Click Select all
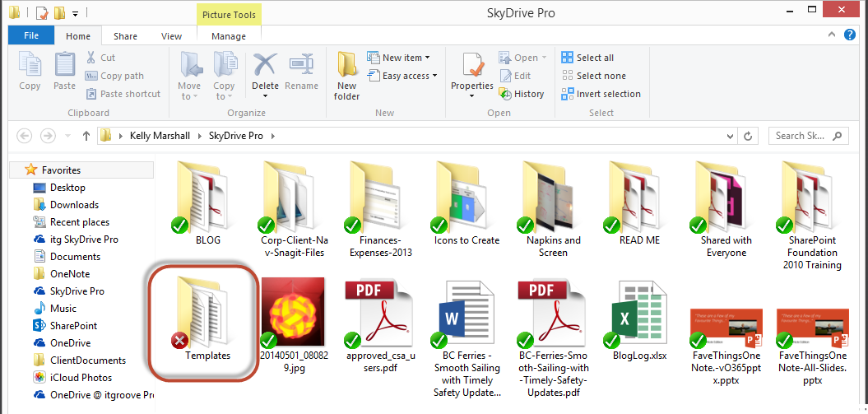 (587, 58)
